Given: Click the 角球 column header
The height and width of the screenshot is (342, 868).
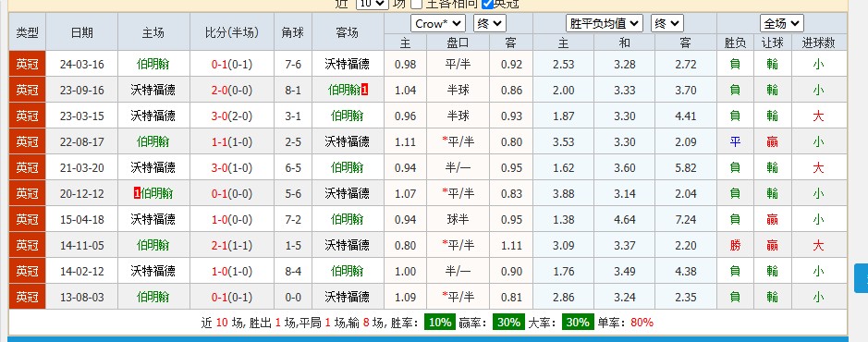Looking at the screenshot, I should point(293,32).
